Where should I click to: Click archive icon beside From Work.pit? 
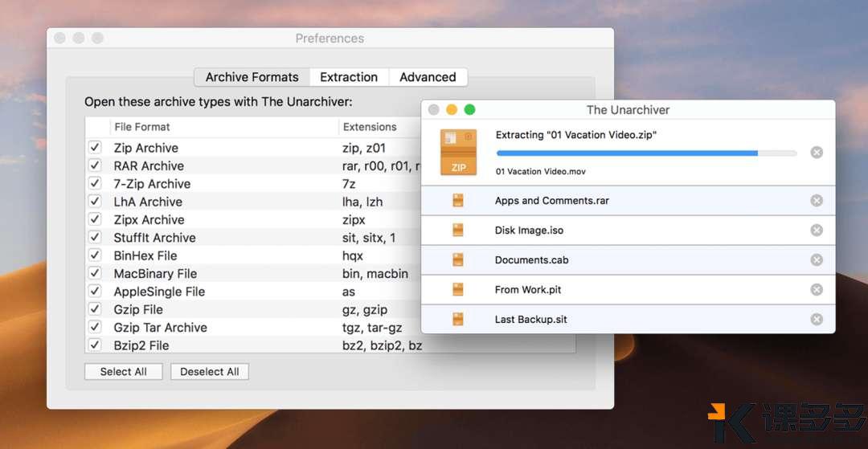(458, 290)
